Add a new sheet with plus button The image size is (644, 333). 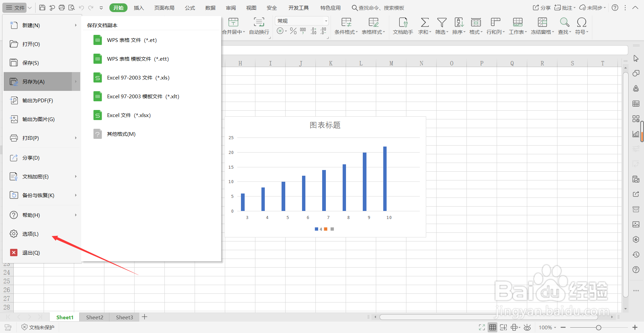coord(145,317)
